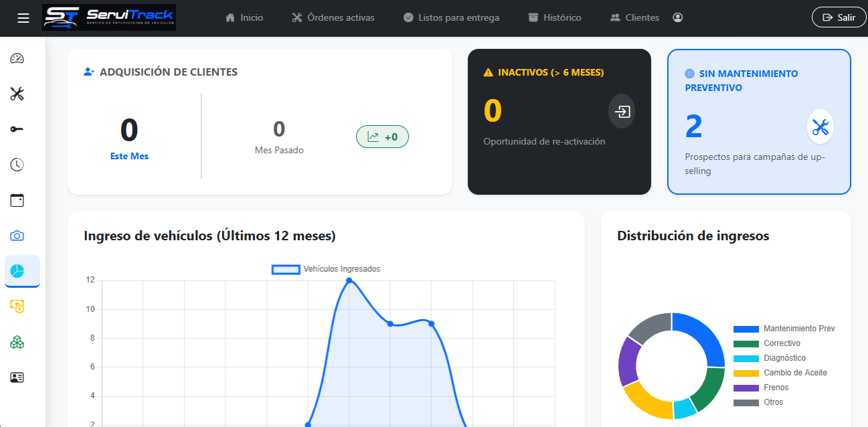
Task: Open the ID card sidebar icon
Action: coord(17,377)
